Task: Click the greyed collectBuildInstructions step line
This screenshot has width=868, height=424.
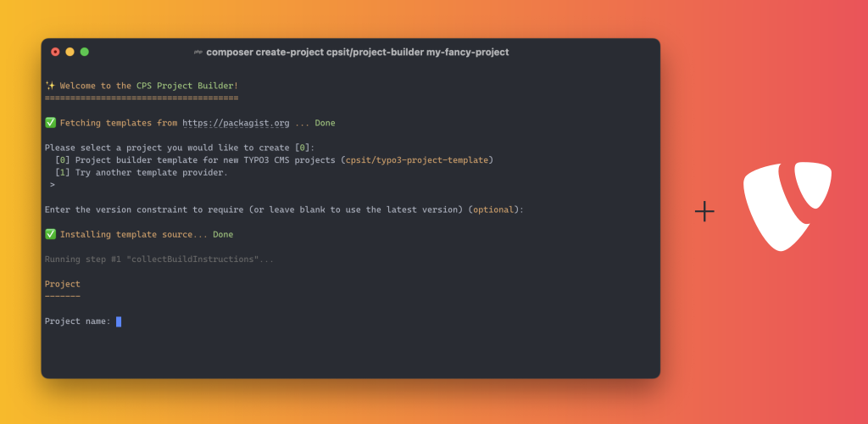Action: coord(159,259)
